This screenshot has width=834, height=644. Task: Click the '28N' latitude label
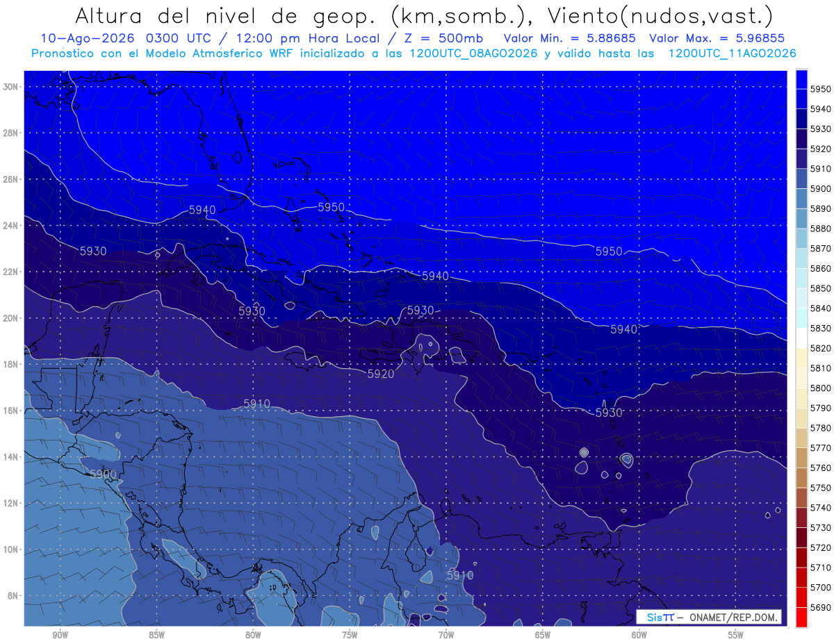11,133
